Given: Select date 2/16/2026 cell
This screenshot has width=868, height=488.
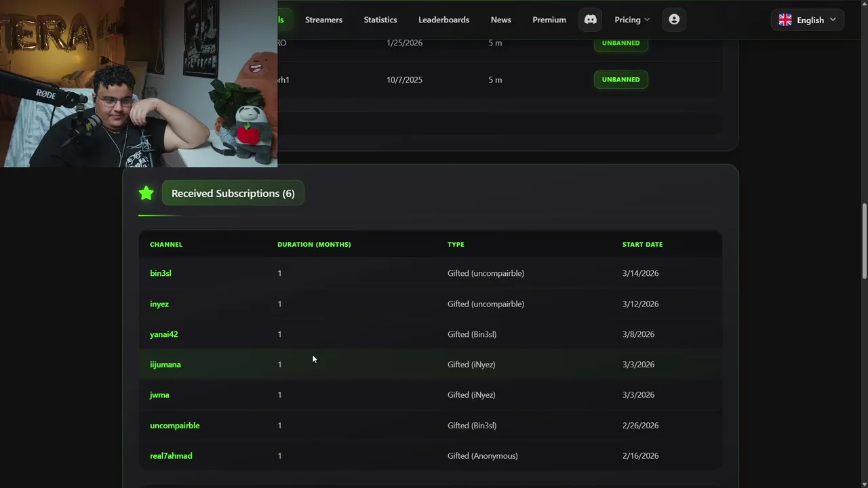Looking at the screenshot, I should 640,455.
